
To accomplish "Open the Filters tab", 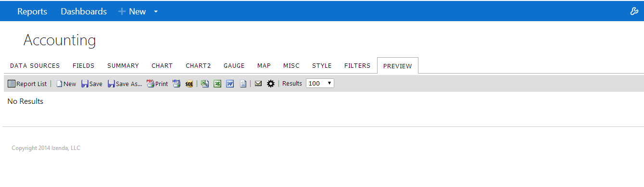I will 357,66.
